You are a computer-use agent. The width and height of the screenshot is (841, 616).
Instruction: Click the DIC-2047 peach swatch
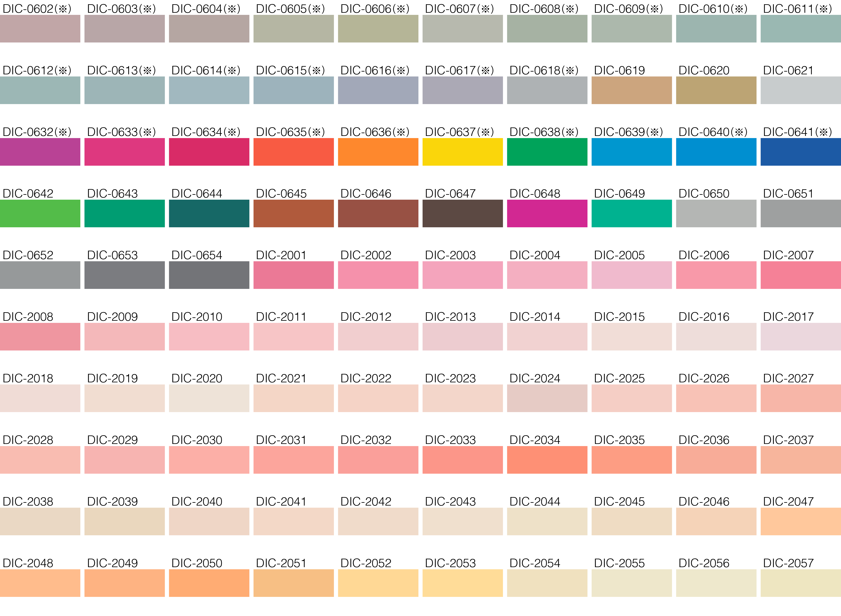pos(800,521)
